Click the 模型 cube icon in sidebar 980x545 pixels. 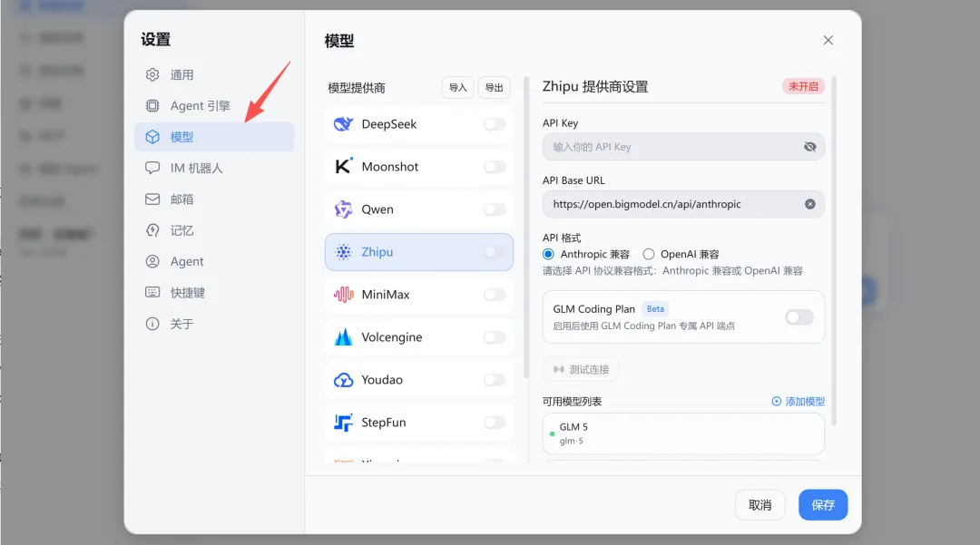[x=152, y=137]
